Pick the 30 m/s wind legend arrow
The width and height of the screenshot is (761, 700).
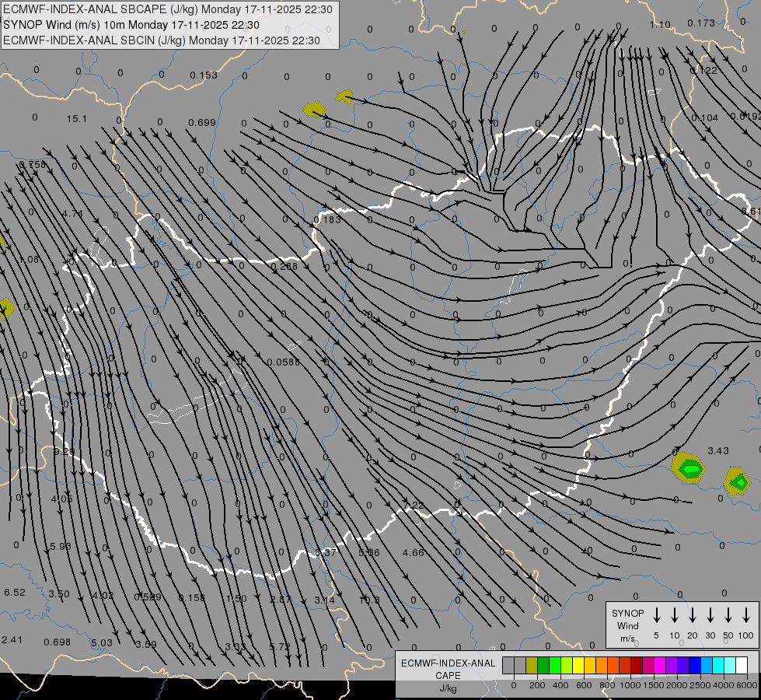pos(710,615)
